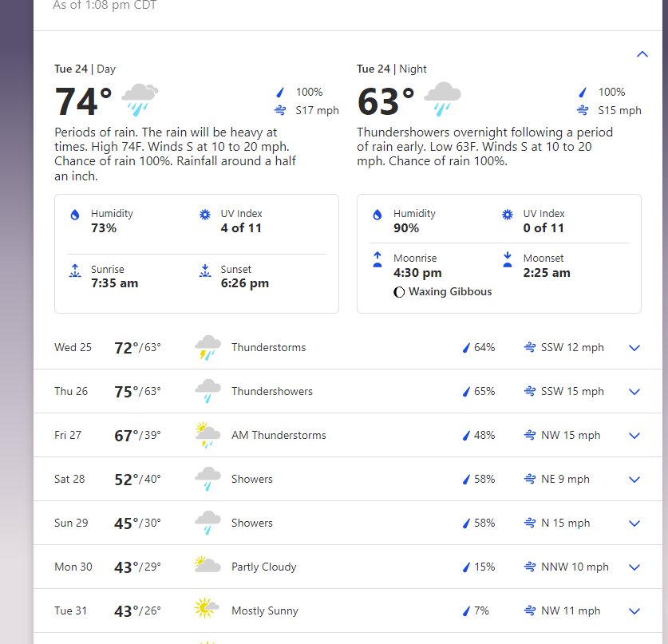The height and width of the screenshot is (644, 668).
Task: Click the Mon 30 Partly Cloudy text
Action: pyautogui.click(x=263, y=567)
